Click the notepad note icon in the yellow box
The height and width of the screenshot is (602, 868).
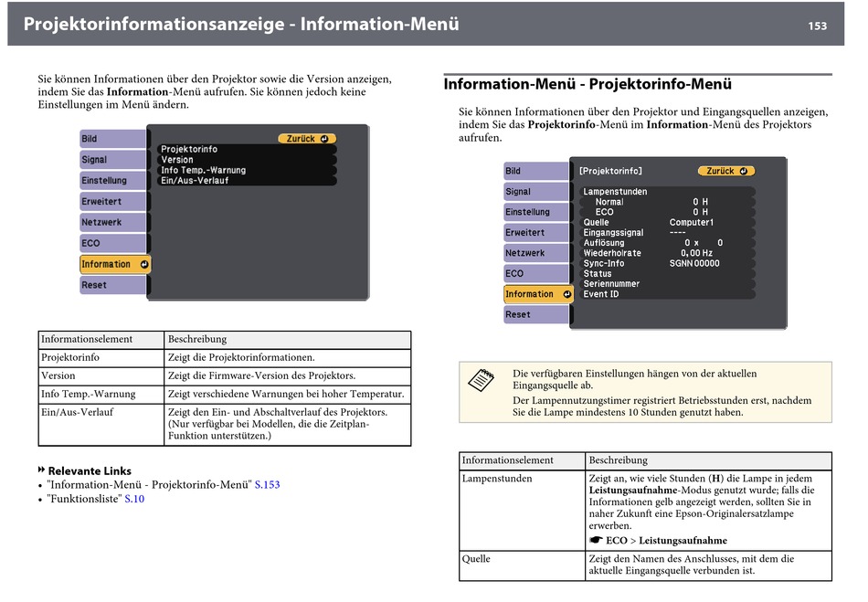(481, 381)
